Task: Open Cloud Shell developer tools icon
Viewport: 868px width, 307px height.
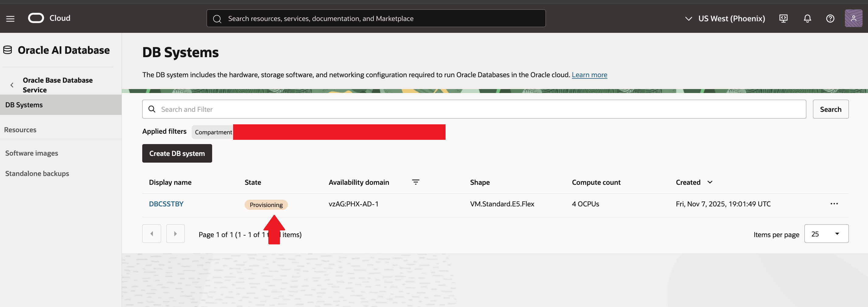Action: (x=783, y=19)
